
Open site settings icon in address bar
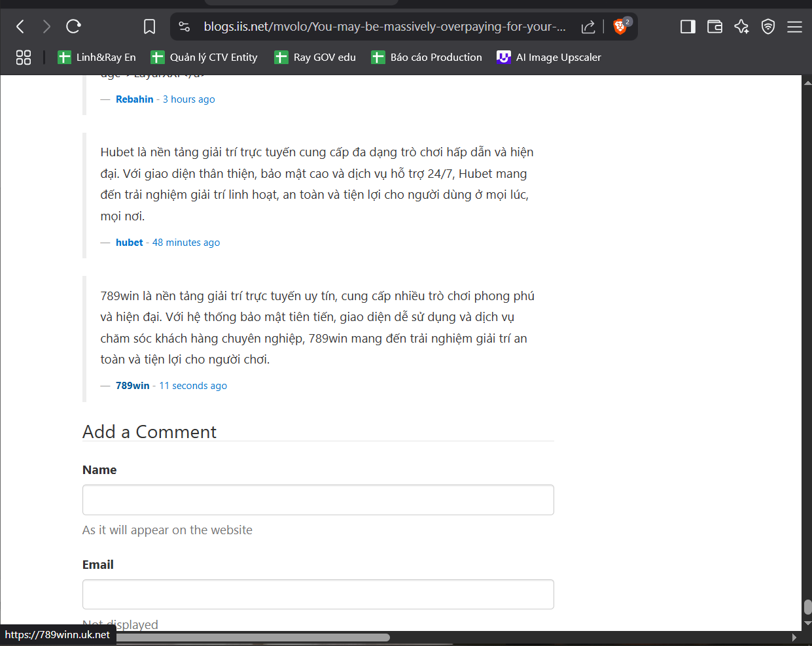click(185, 27)
